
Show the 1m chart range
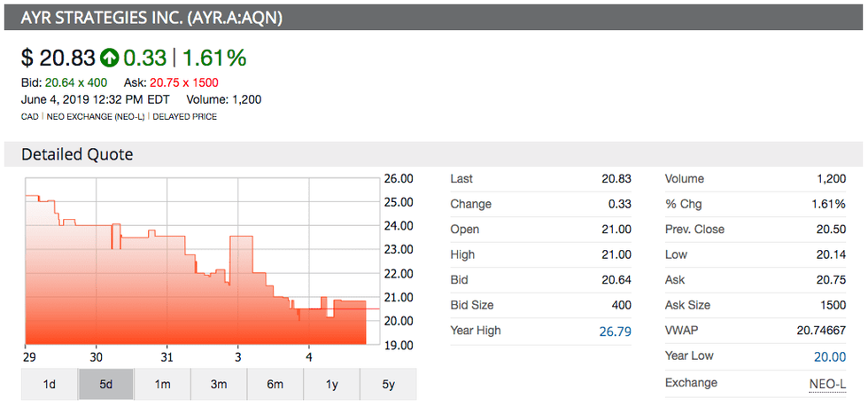162,384
